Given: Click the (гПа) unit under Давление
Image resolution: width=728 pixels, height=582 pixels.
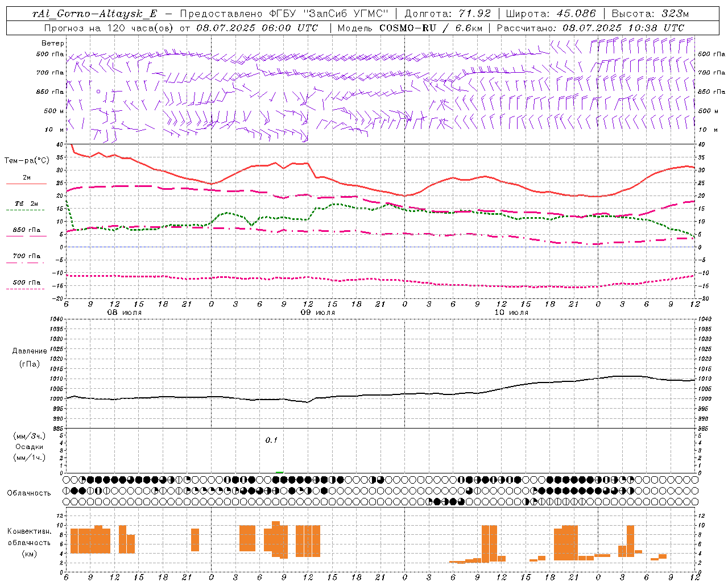Looking at the screenshot, I should coord(28,364).
